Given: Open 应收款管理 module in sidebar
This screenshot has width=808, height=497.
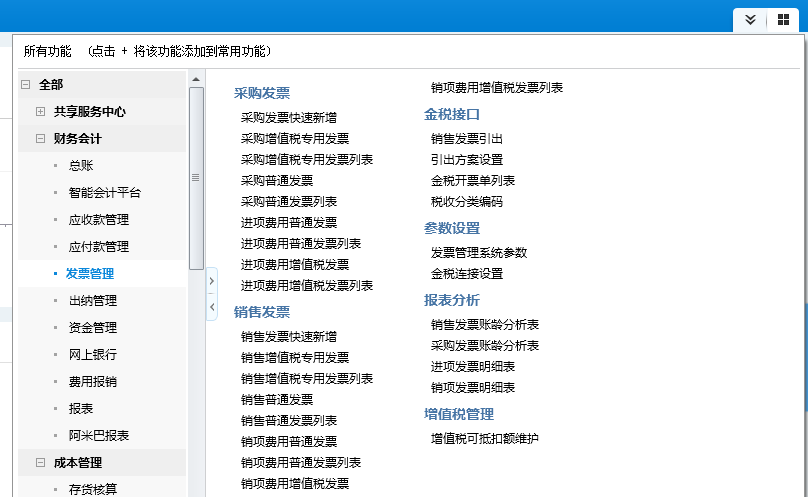Looking at the screenshot, I should (98, 220).
